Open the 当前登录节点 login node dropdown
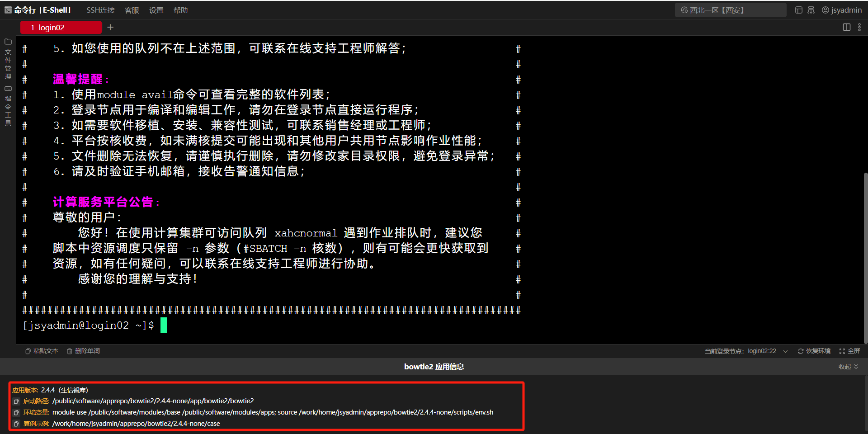This screenshot has height=434, width=868. coord(786,351)
